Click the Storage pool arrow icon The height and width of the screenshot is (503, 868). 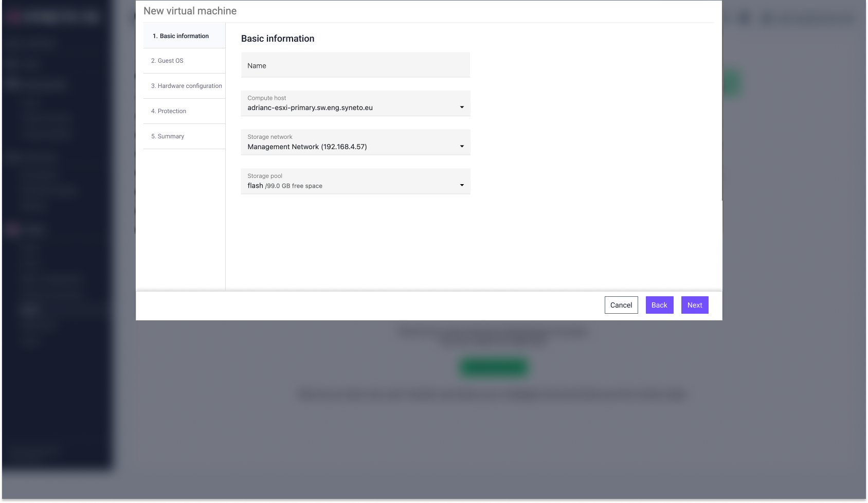(461, 186)
